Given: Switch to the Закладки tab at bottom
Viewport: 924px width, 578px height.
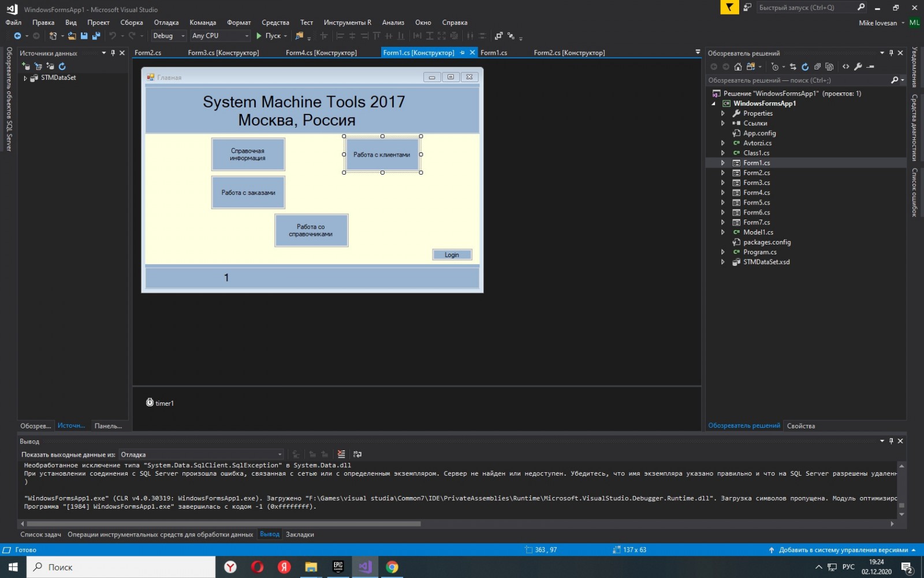Looking at the screenshot, I should (x=300, y=535).
